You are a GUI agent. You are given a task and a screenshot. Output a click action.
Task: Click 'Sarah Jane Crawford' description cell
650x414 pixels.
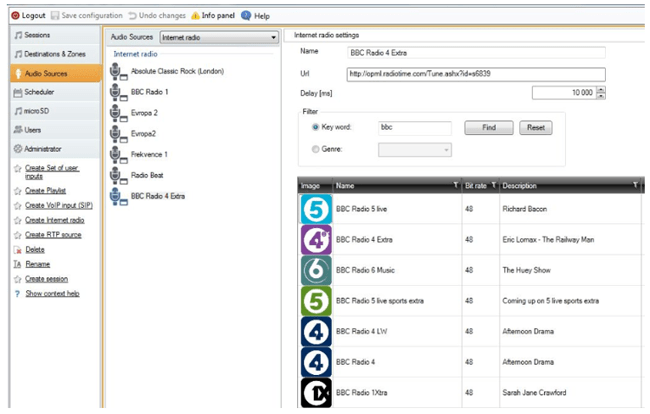534,392
